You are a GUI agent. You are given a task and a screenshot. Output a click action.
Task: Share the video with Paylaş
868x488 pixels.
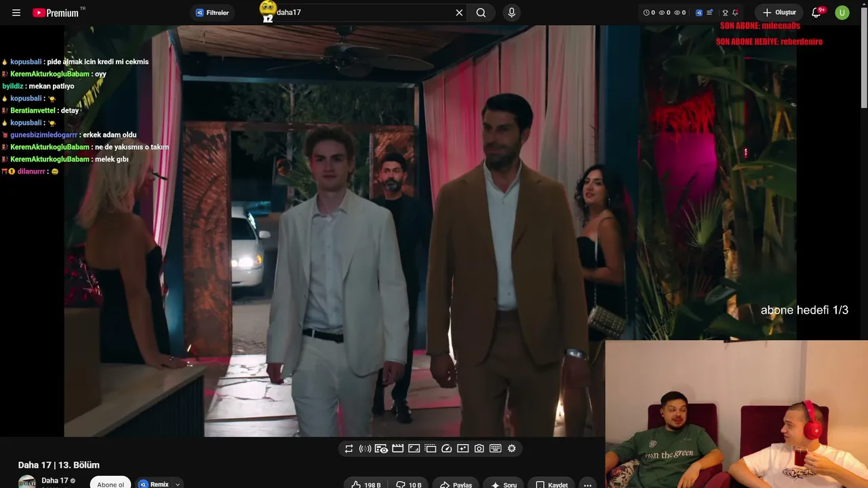[456, 484]
